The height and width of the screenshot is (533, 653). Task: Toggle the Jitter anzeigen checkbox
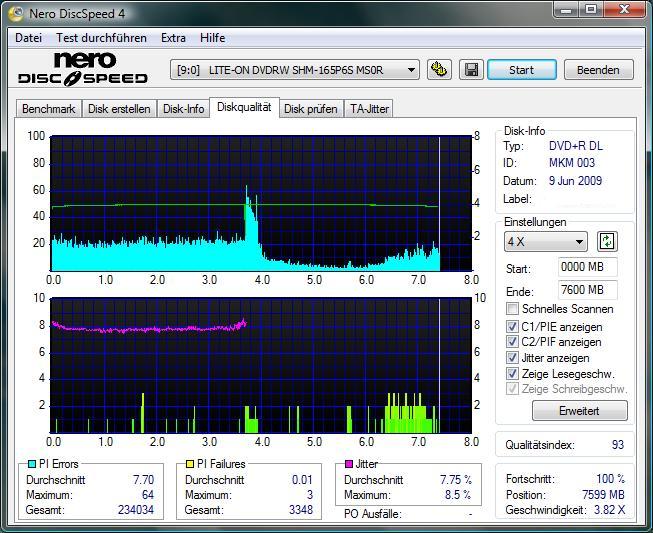[513, 357]
